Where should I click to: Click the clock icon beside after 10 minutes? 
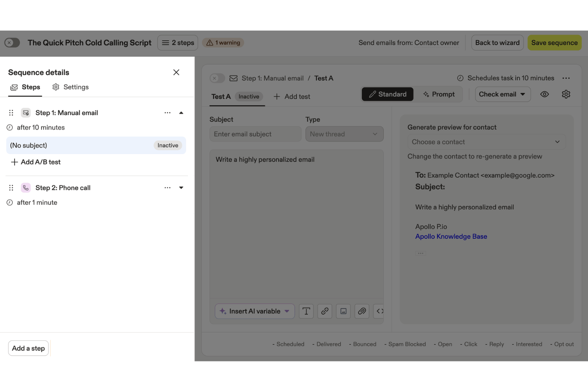[10, 127]
